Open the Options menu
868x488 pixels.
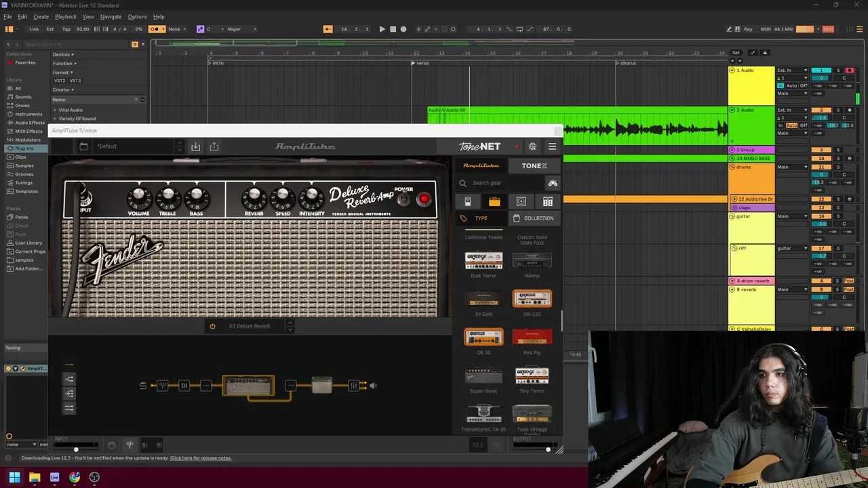pyautogui.click(x=137, y=16)
